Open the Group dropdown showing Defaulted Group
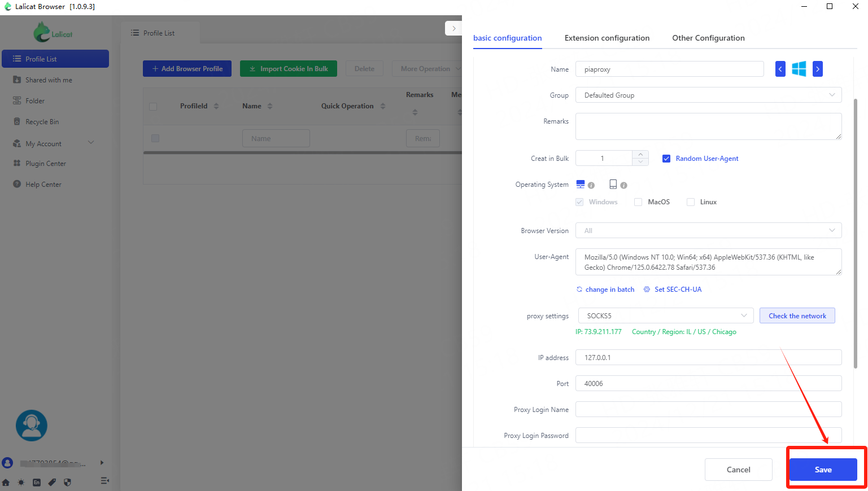The width and height of the screenshot is (868, 491). [x=708, y=95]
